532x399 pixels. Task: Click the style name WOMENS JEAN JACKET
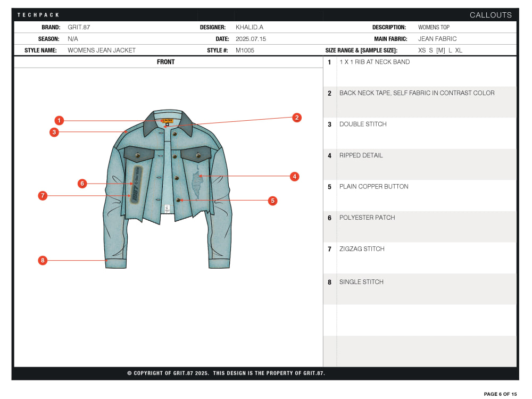pos(102,50)
